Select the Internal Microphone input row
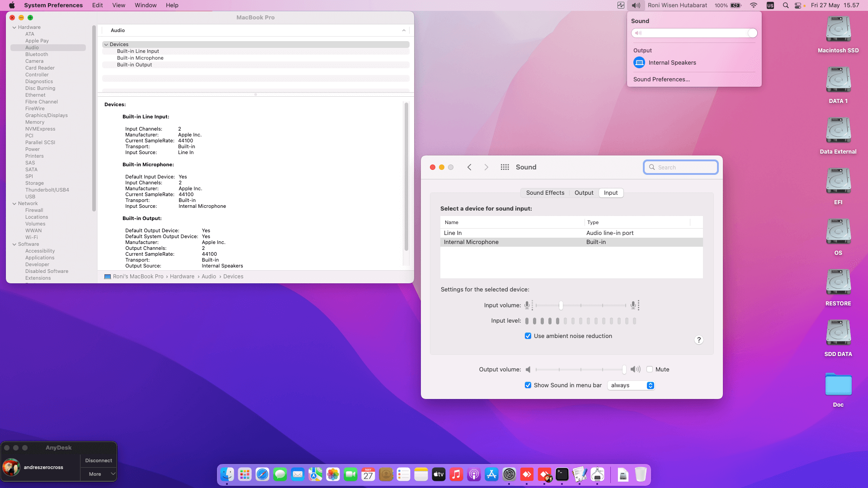 [x=571, y=242]
